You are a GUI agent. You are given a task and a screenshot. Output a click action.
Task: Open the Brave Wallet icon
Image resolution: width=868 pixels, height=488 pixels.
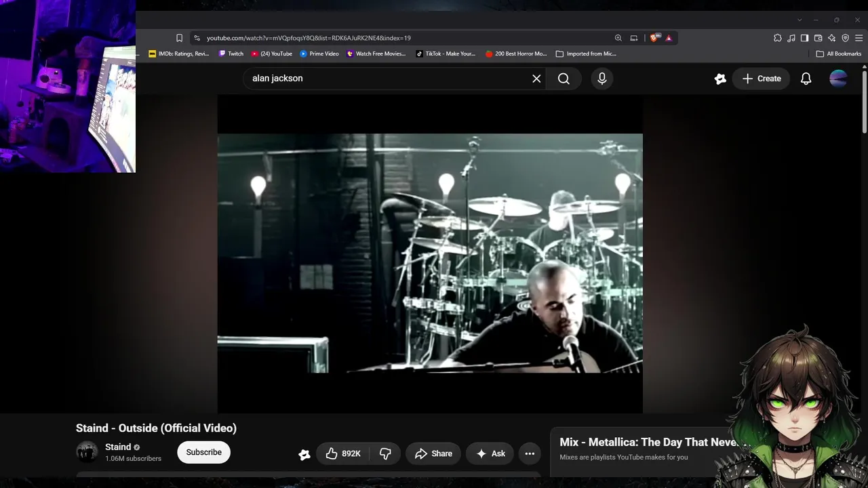click(818, 38)
